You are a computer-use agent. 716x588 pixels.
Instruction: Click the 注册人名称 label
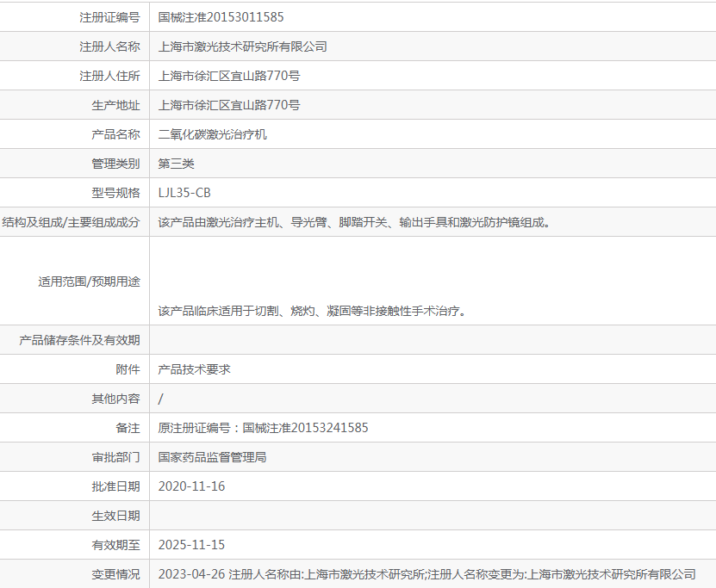(109, 46)
